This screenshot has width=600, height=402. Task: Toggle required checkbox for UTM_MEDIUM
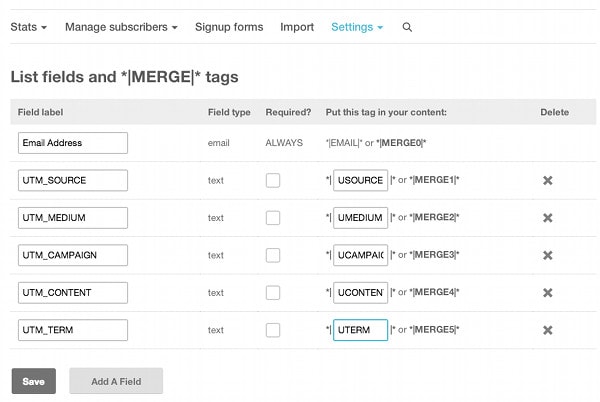click(x=273, y=218)
